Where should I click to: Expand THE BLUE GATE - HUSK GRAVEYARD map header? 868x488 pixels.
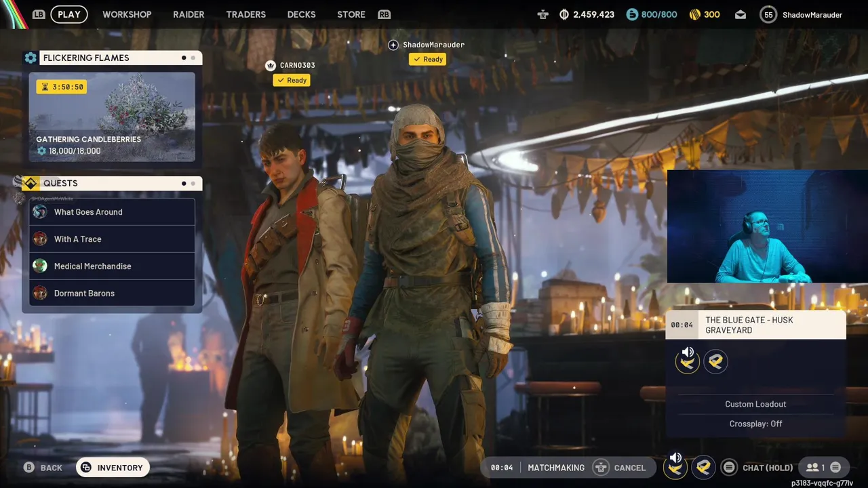[755, 325]
